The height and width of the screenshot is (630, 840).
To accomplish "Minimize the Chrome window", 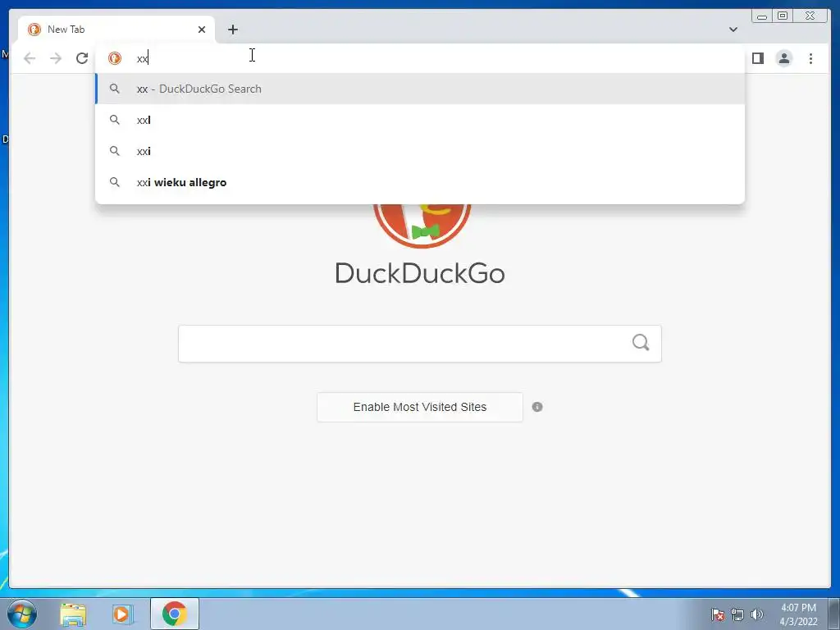I will pyautogui.click(x=762, y=16).
